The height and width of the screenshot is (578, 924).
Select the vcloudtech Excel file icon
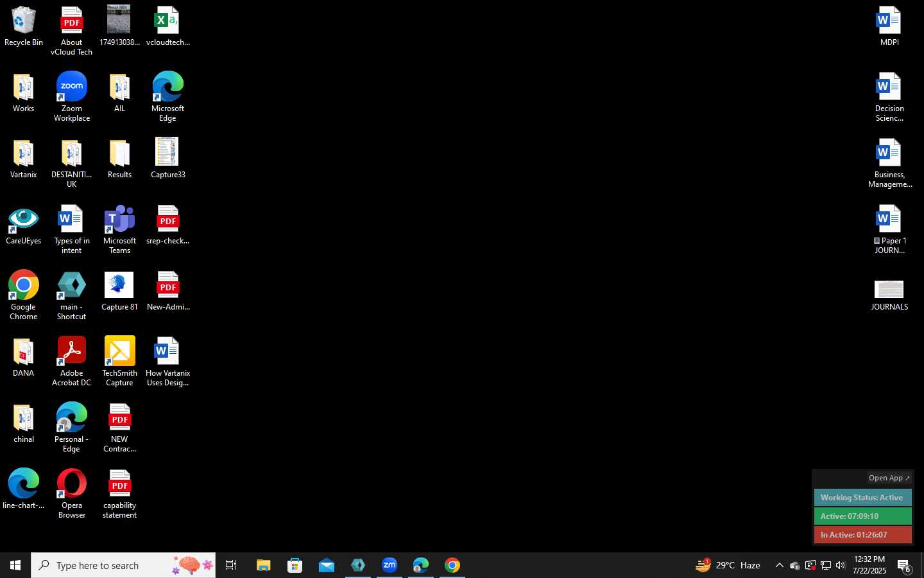point(167,26)
